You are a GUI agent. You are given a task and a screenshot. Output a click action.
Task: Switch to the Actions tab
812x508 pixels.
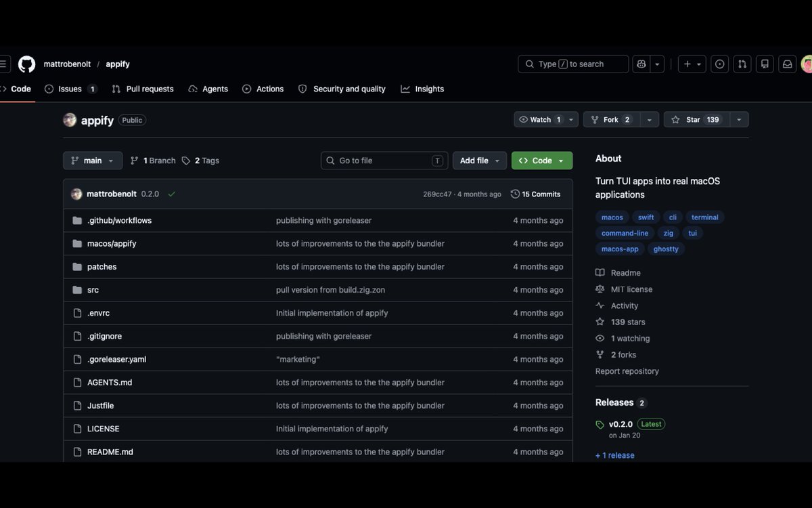pos(263,89)
